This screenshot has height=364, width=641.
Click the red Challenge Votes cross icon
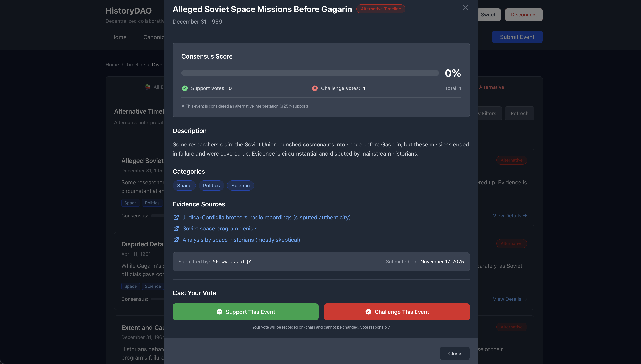[315, 88]
